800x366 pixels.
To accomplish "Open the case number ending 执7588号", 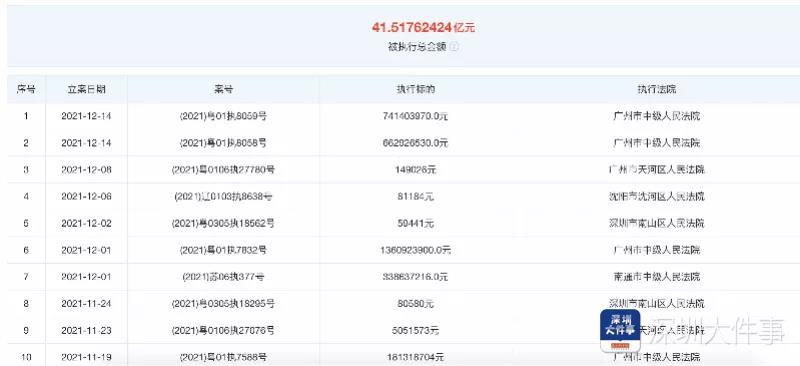I will [x=223, y=357].
